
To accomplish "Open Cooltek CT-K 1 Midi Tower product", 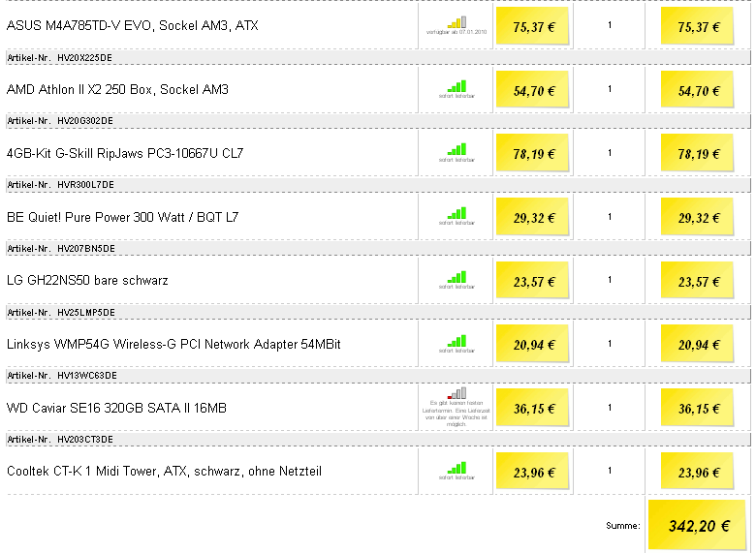I will tap(164, 471).
